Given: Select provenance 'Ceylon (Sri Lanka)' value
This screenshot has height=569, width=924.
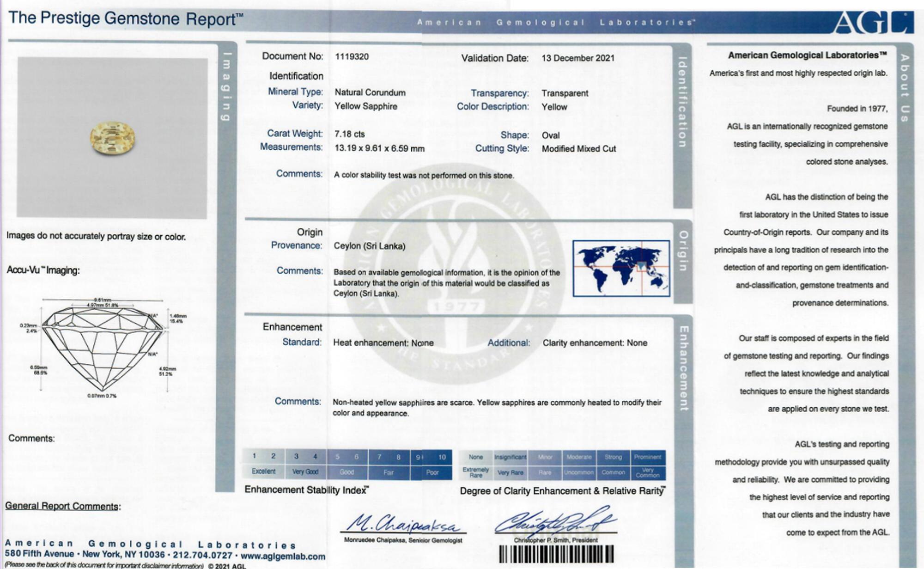Looking at the screenshot, I should tap(370, 246).
